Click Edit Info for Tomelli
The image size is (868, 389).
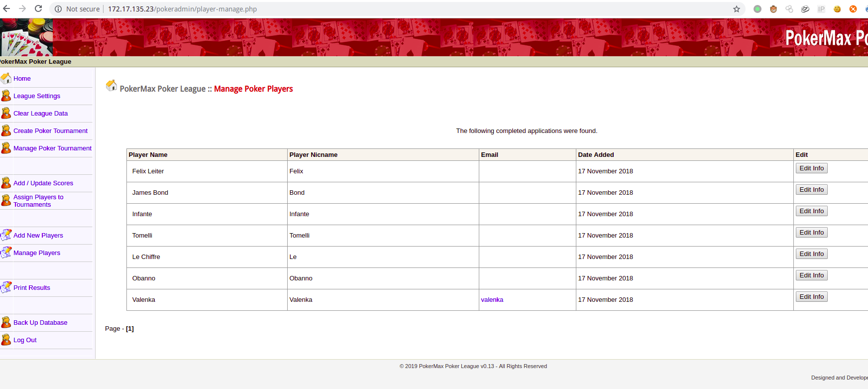coord(811,233)
